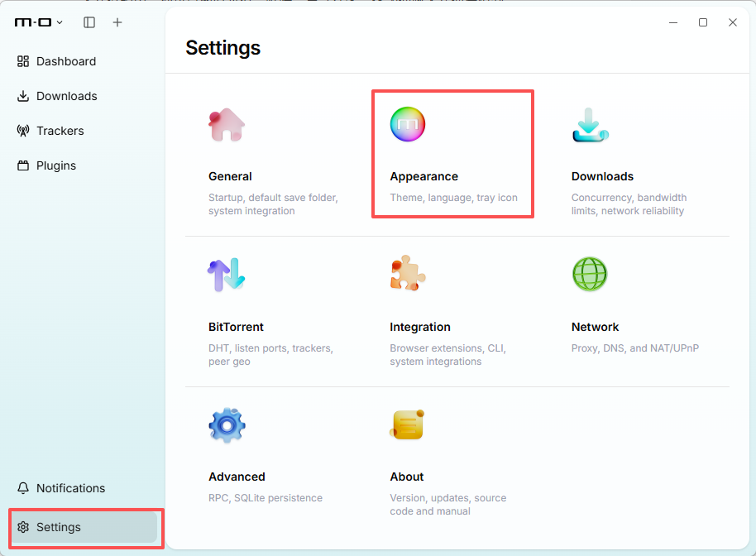Click 'DHT, listen ports, trackers, peer geo' text

271,354
